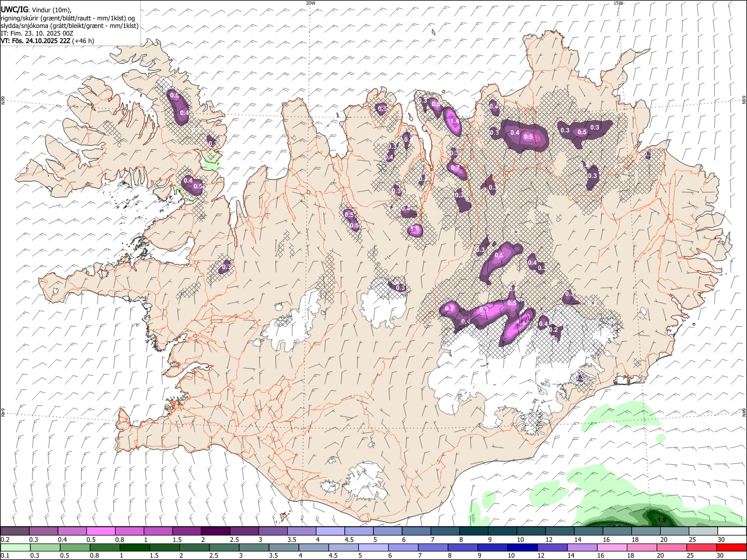Pick the 0.5 green swatch in bottom legend
Screen dimensions: 747x560
pyautogui.click(x=75, y=548)
